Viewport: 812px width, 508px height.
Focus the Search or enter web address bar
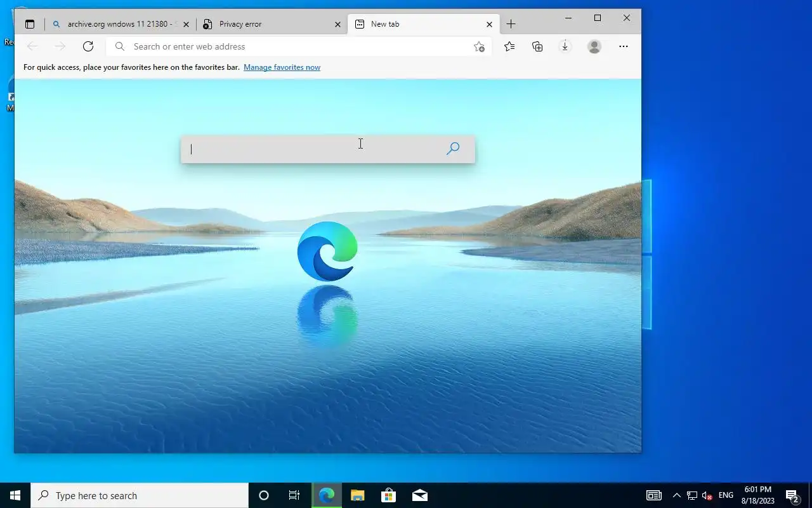(299, 46)
